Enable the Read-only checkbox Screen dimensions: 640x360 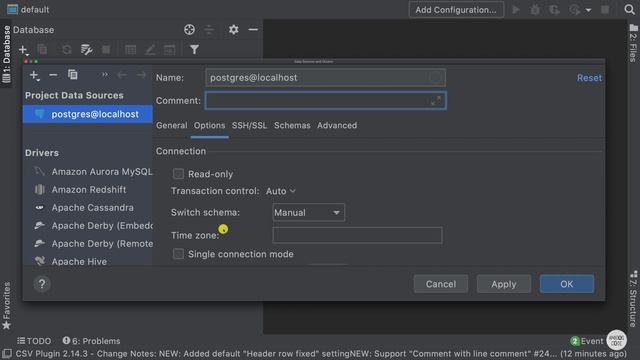pos(178,174)
